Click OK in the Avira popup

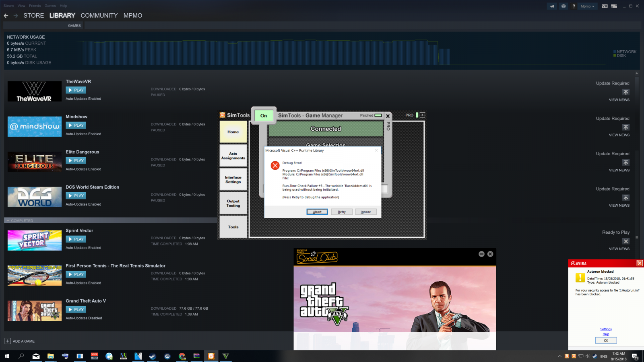point(606,341)
